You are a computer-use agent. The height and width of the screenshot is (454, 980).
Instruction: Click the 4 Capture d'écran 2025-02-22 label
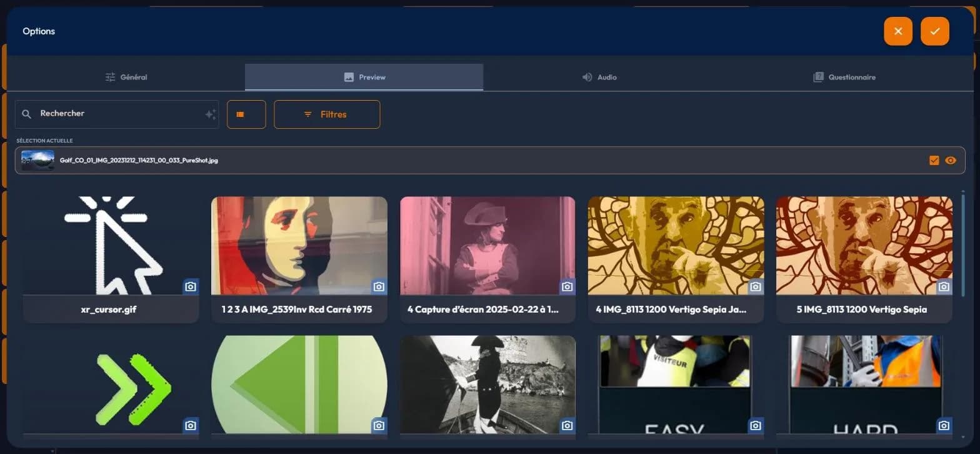483,310
